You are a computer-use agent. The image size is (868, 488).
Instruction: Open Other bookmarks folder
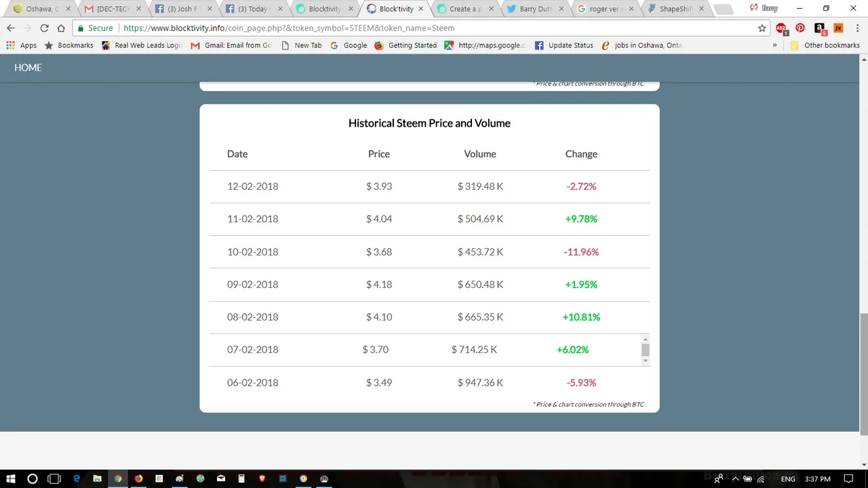(x=825, y=45)
